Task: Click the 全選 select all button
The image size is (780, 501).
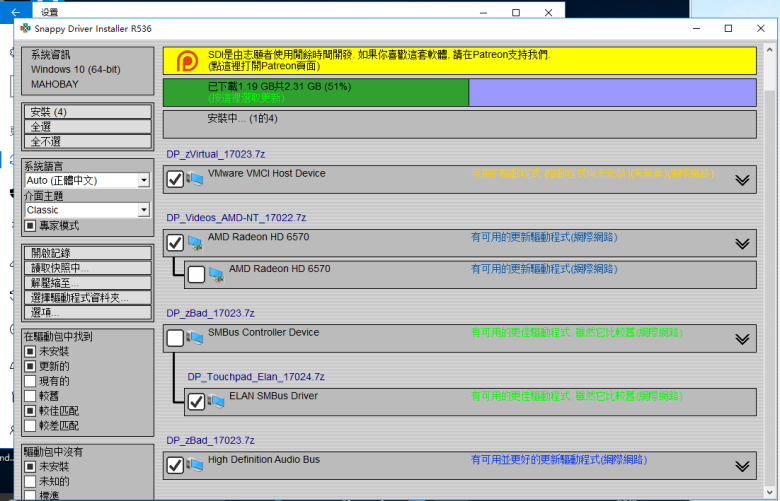Action: pyautogui.click(x=88, y=127)
